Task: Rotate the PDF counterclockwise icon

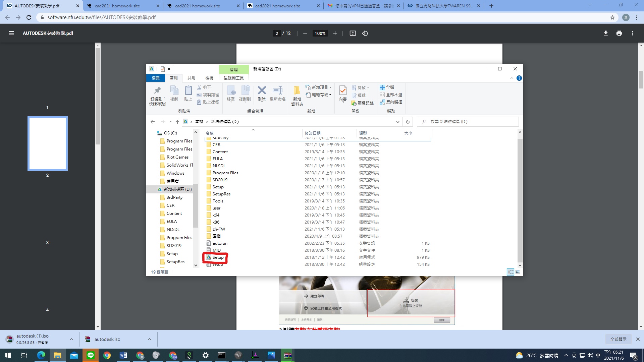Action: pyautogui.click(x=365, y=33)
